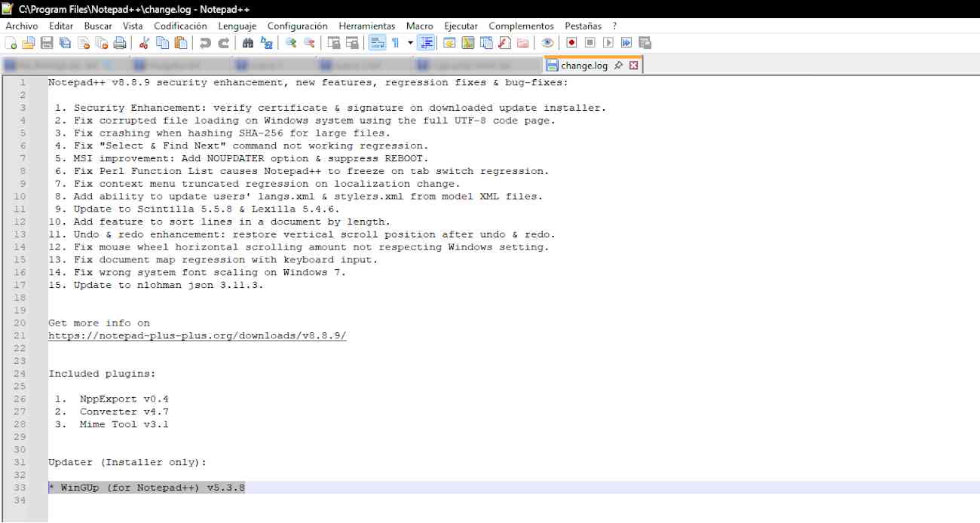The image size is (980, 523).
Task: Toggle the indent guide button
Action: (426, 43)
